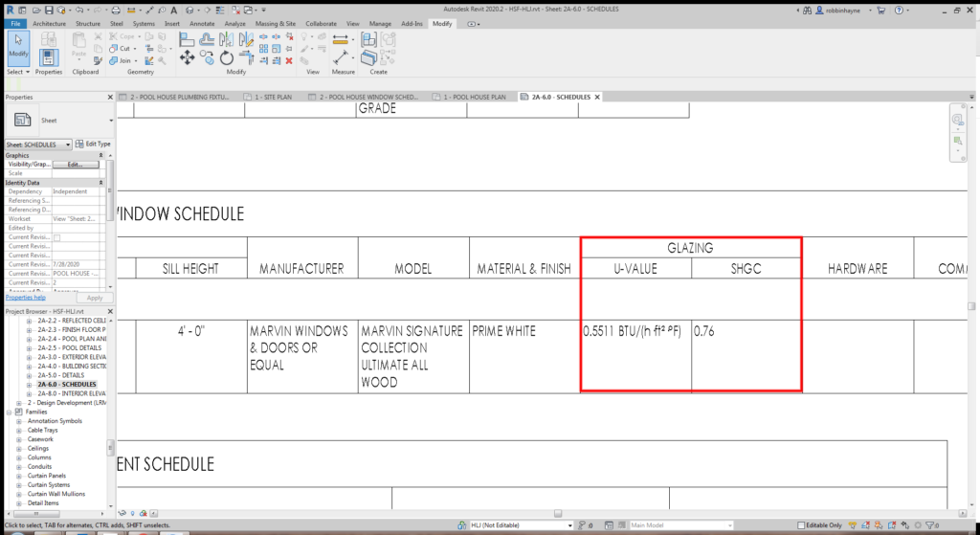Click the drawing area horizontal scrollbar thumb
Viewport: 980px width, 535px height.
pos(558,514)
